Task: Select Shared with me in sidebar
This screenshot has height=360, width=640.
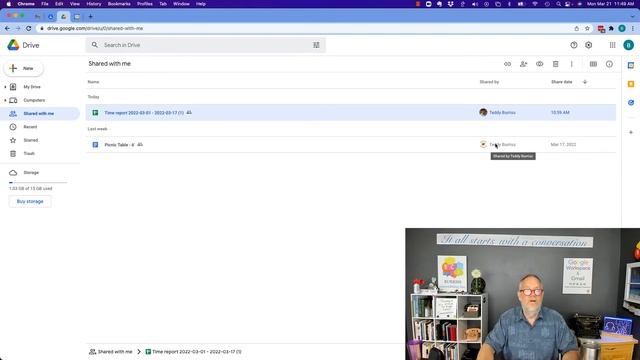Action: click(x=40, y=113)
